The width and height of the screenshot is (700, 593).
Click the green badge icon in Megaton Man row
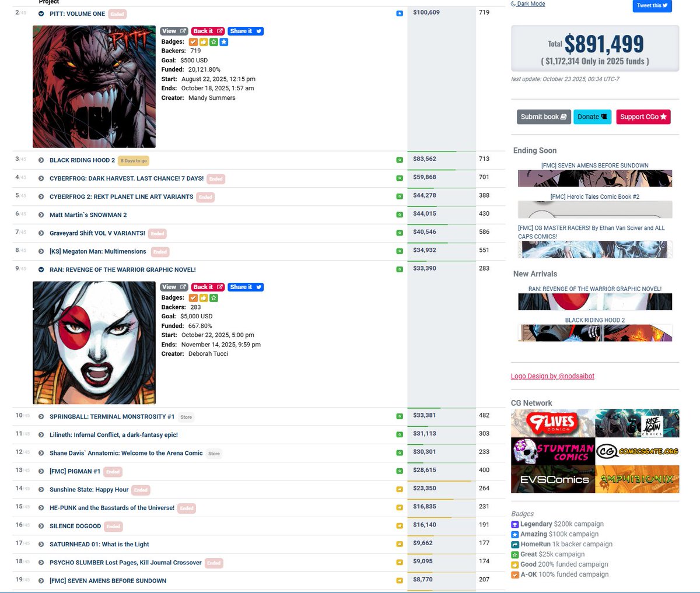[x=400, y=251]
